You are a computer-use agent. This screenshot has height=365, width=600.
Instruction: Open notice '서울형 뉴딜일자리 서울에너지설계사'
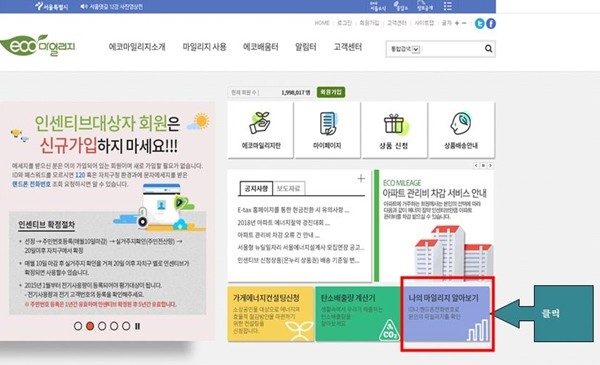pos(301,248)
